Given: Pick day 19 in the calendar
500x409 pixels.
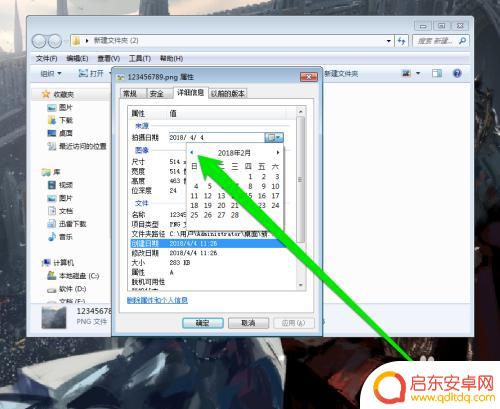Looking at the screenshot, I should tap(208, 206).
